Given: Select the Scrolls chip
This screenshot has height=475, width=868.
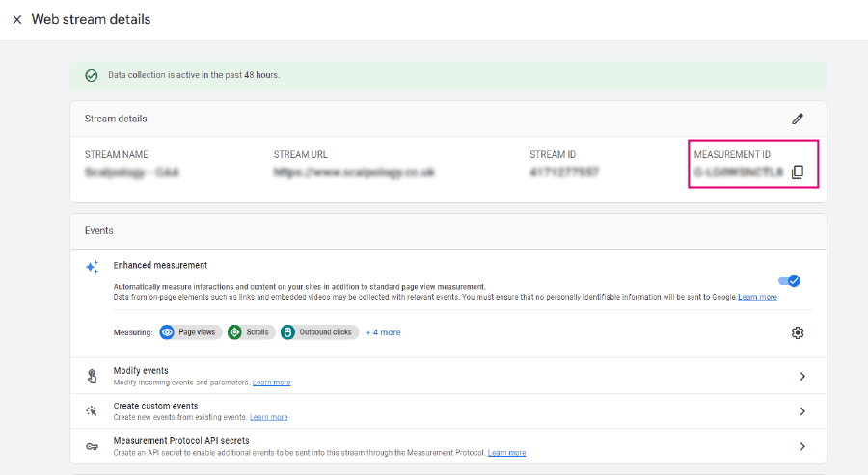Looking at the screenshot, I should point(252,332).
